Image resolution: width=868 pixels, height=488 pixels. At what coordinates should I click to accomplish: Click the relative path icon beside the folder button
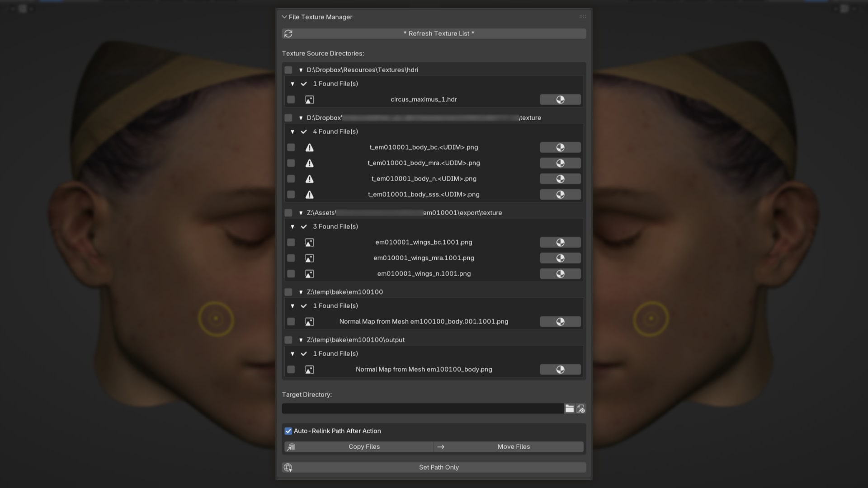[x=581, y=408]
